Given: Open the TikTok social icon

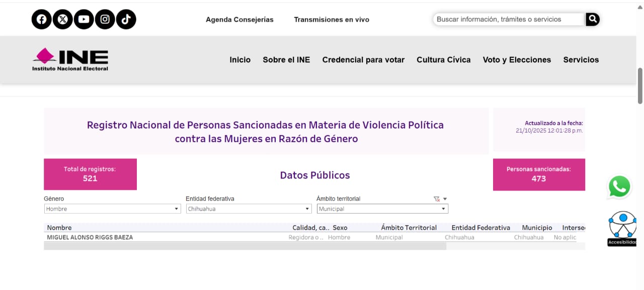Looking at the screenshot, I should click(126, 20).
